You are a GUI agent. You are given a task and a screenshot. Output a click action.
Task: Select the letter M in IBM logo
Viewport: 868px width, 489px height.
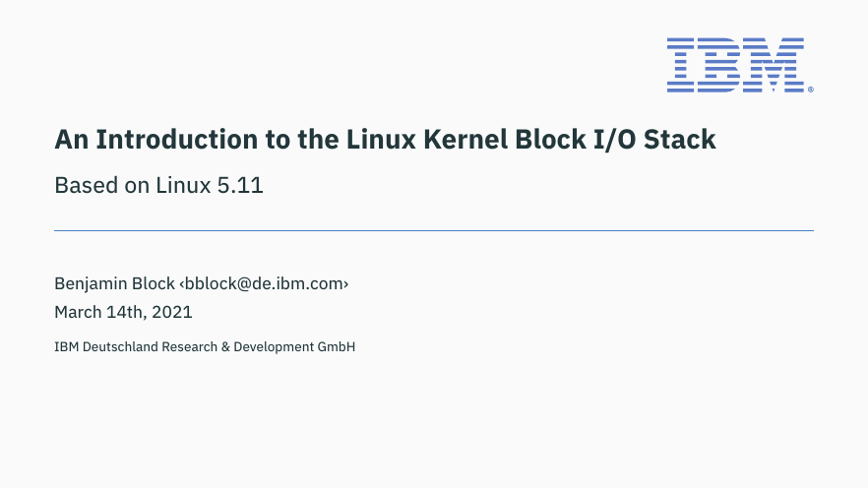774,65
